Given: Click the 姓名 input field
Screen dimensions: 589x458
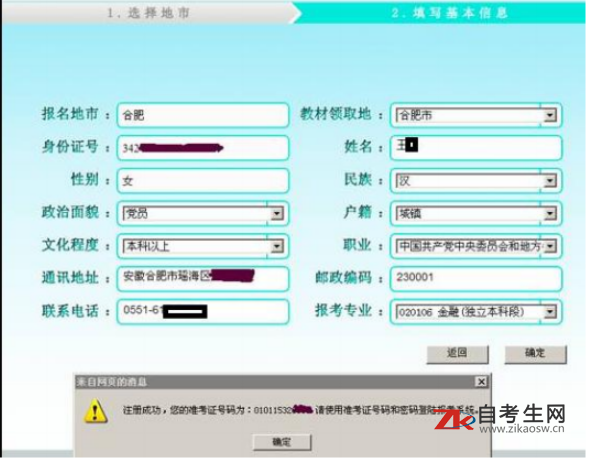Looking at the screenshot, I should (476, 148).
